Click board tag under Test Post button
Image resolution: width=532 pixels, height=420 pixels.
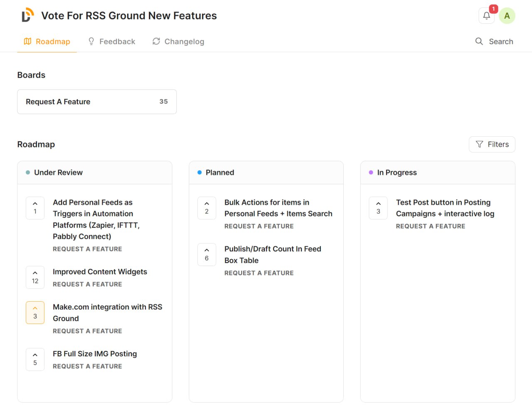click(431, 226)
